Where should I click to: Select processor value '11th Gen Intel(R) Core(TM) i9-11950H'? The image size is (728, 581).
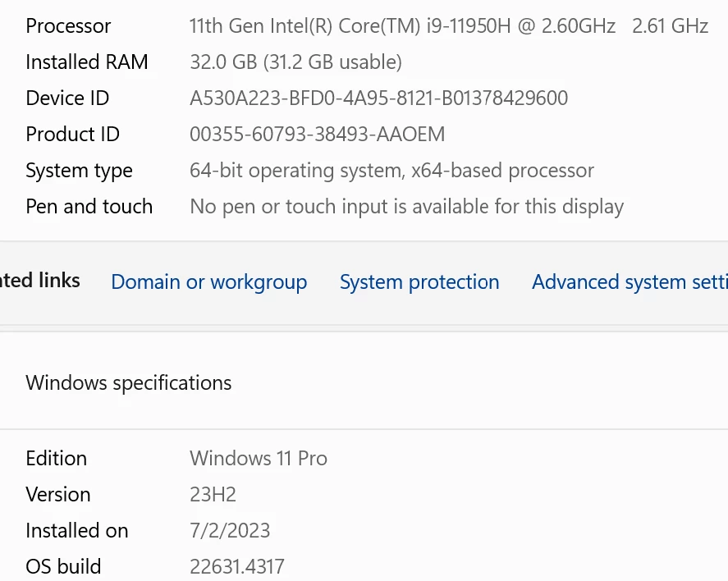pyautogui.click(x=350, y=26)
